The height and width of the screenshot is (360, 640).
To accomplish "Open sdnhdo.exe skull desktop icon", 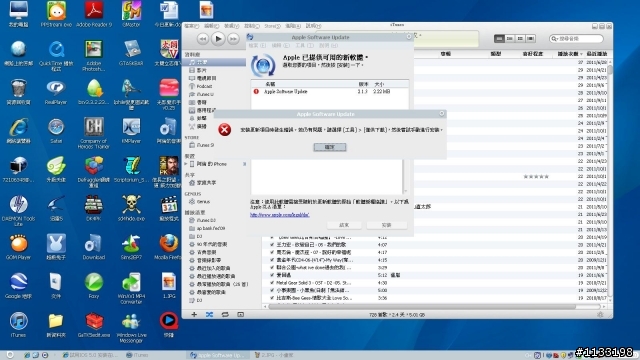I will coord(131,208).
